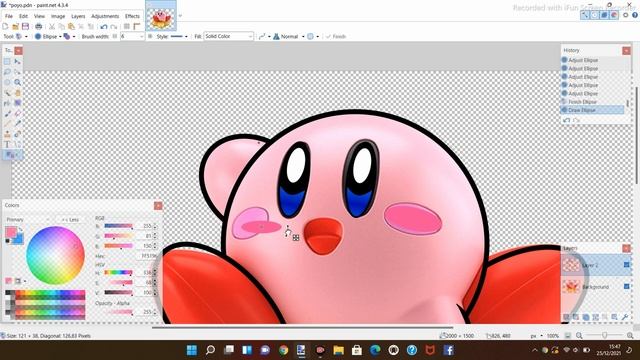Click the Undo arrow in main toolbar
Screen dimensions: 640x360
point(104,27)
